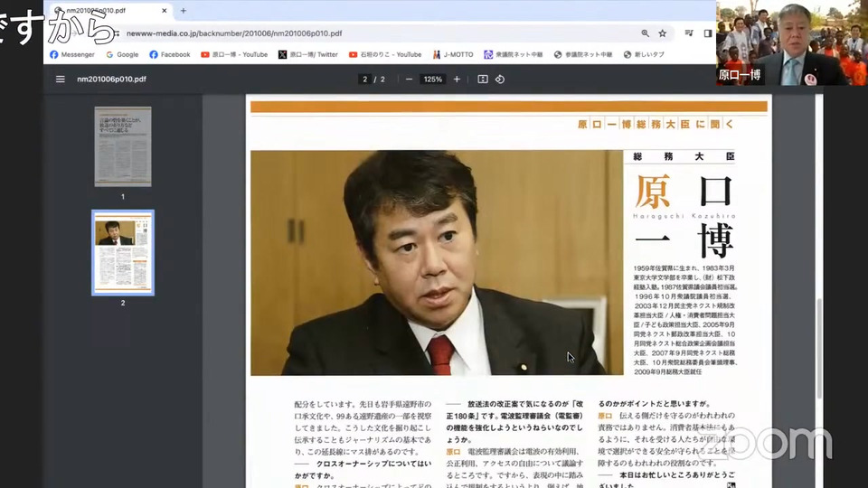
Task: Click the 総務大臣 title text
Action: (684, 156)
